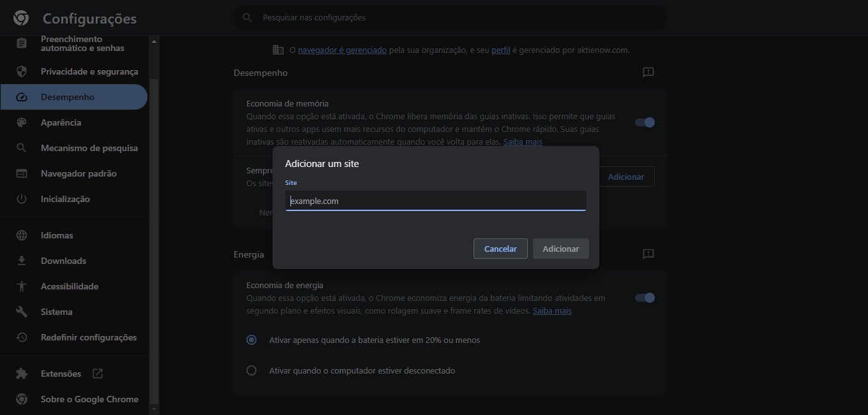Click the Downloads arrow icon
The width and height of the screenshot is (868, 415).
tap(22, 261)
